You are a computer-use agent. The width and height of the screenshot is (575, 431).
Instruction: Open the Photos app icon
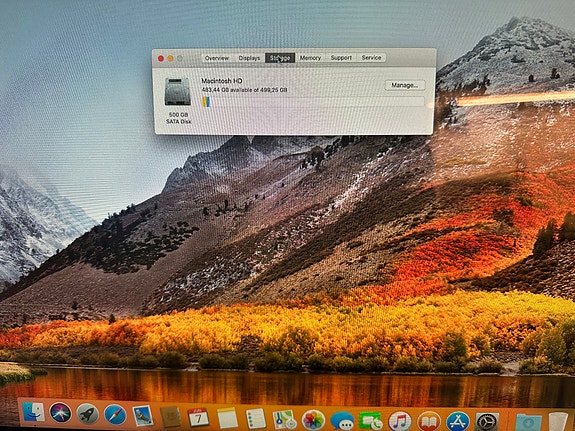(x=313, y=420)
